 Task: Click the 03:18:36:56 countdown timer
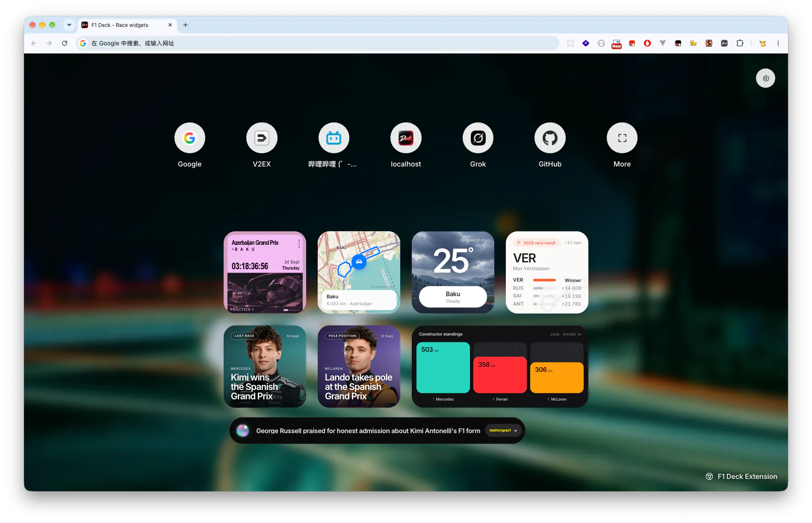250,266
